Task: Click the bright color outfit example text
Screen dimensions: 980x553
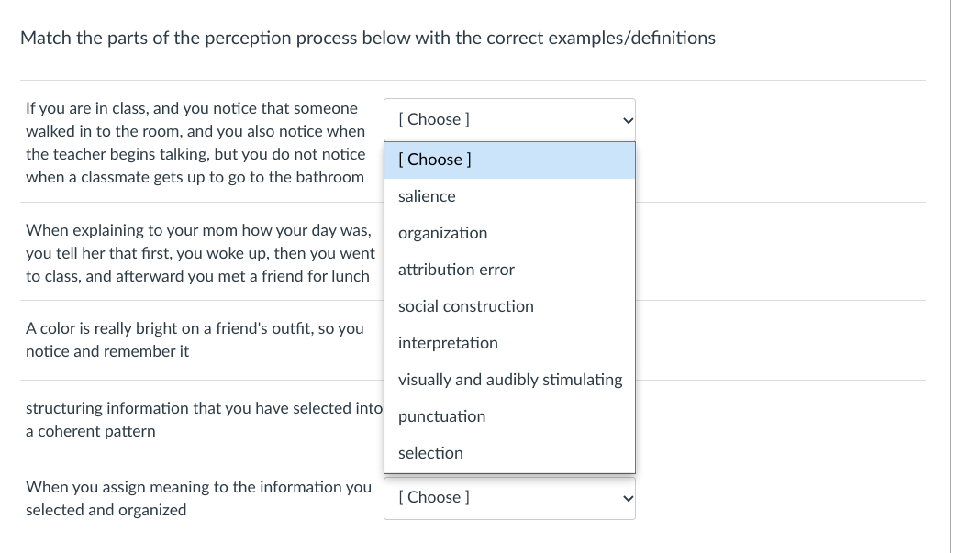Action: (194, 339)
